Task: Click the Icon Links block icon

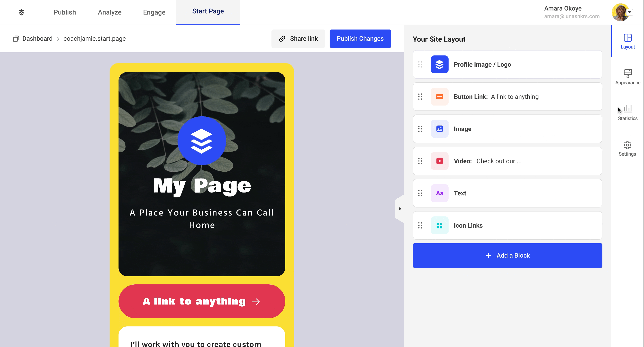Action: click(439, 225)
